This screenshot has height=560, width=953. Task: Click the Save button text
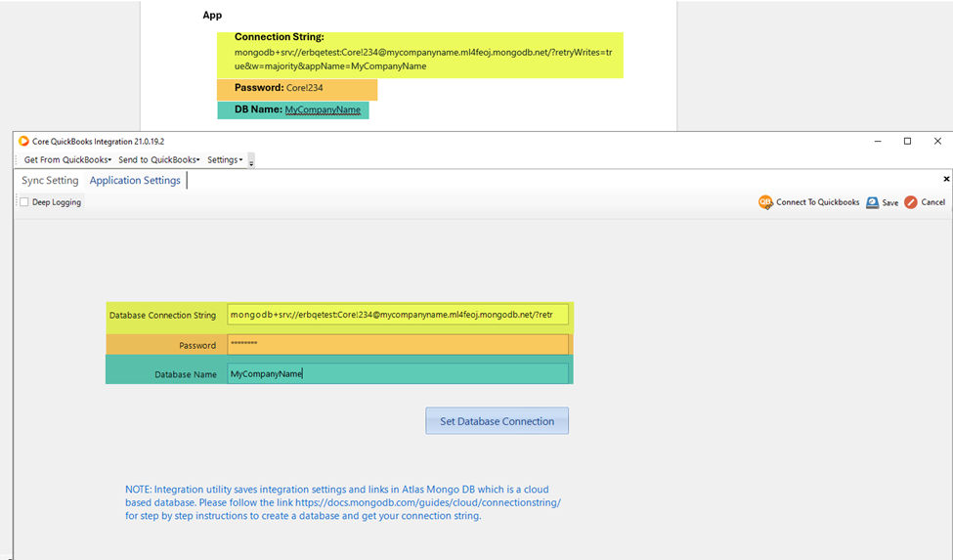click(889, 203)
